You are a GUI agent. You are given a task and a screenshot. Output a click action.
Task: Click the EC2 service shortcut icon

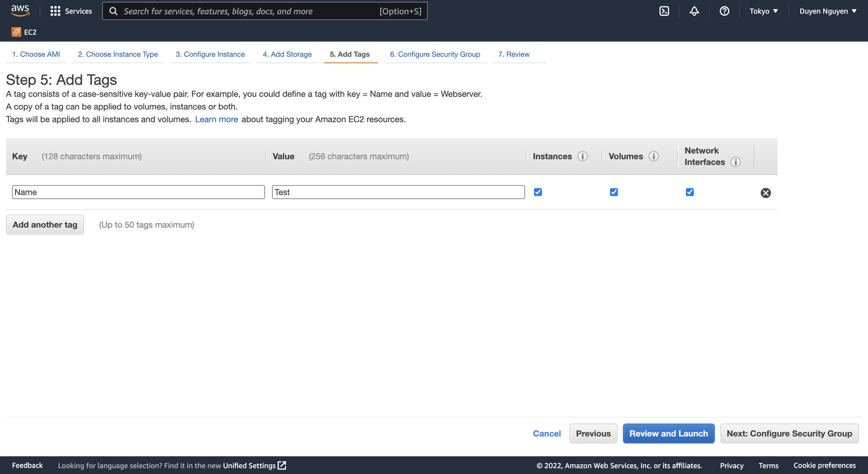click(x=16, y=32)
